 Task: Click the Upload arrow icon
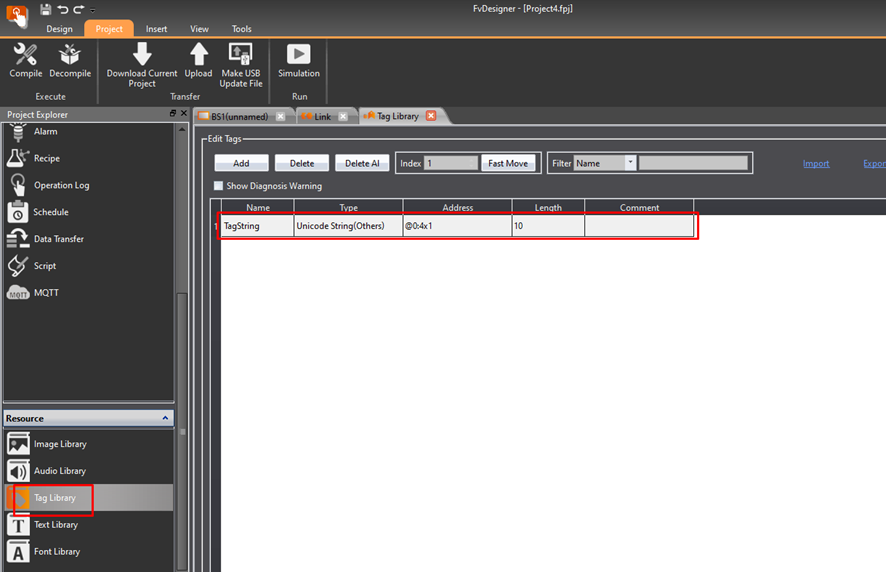pos(198,54)
